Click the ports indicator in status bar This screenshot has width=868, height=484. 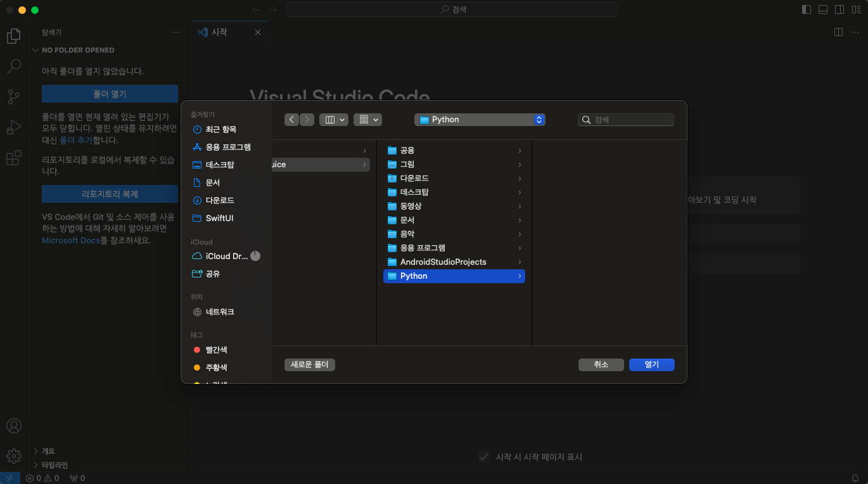(77, 478)
